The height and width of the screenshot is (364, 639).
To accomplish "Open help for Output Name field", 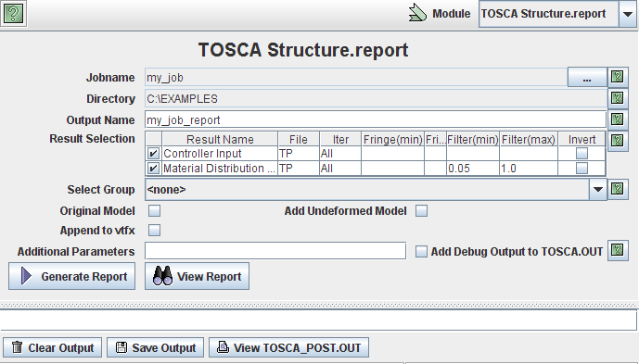I will tap(618, 119).
